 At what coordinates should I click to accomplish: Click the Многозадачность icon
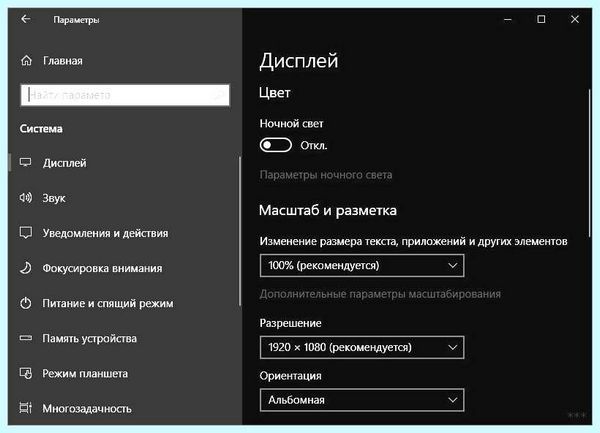pos(26,408)
